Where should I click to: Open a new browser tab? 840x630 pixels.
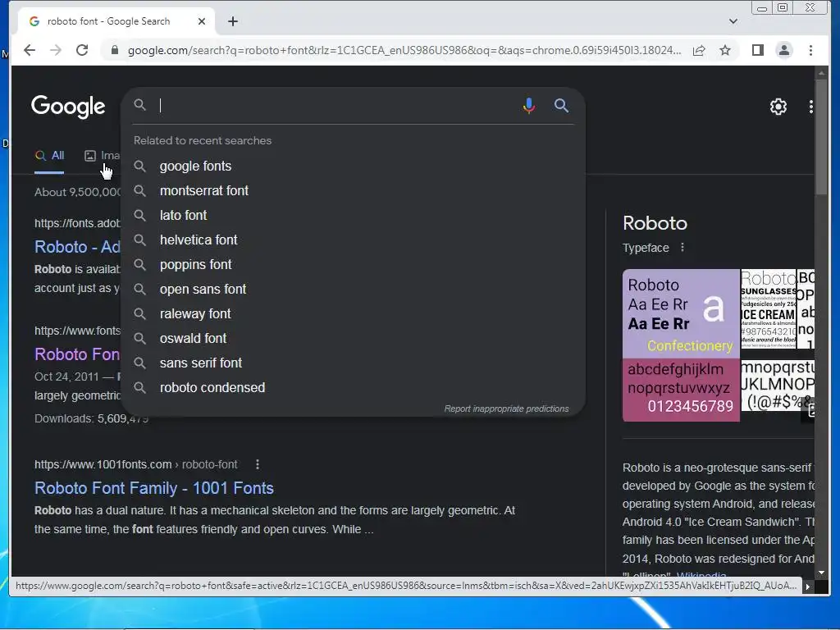[232, 21]
